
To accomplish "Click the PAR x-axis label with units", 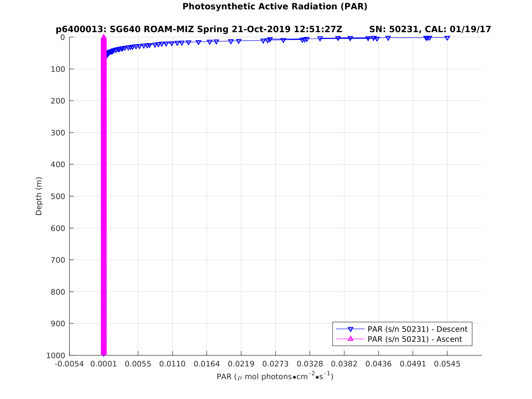I will click(x=275, y=376).
